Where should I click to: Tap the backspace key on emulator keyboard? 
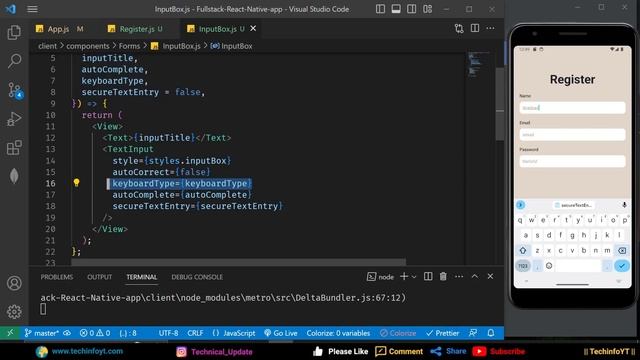622,251
